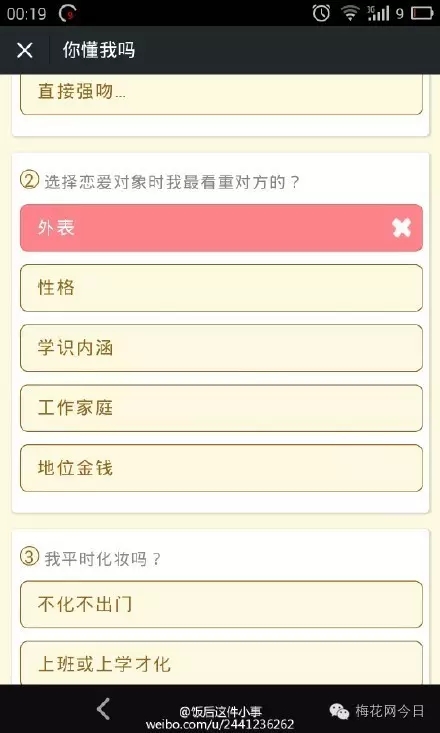Pick the 不化不出门 option
The width and height of the screenshot is (440, 733).
pyautogui.click(x=221, y=604)
